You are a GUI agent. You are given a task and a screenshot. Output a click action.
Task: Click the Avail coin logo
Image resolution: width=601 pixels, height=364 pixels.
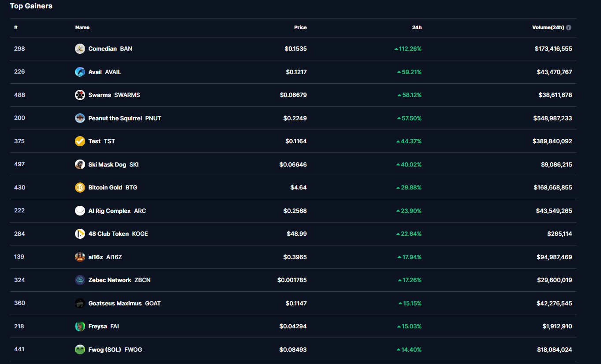(80, 72)
